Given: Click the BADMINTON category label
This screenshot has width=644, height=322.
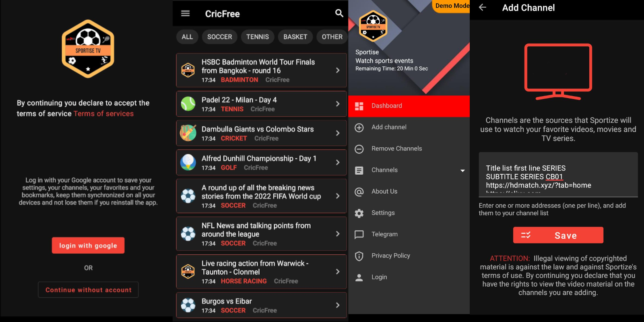Looking at the screenshot, I should pos(239,80).
